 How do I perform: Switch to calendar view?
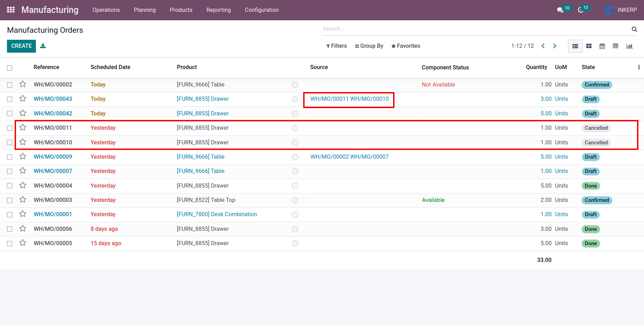pyautogui.click(x=602, y=46)
